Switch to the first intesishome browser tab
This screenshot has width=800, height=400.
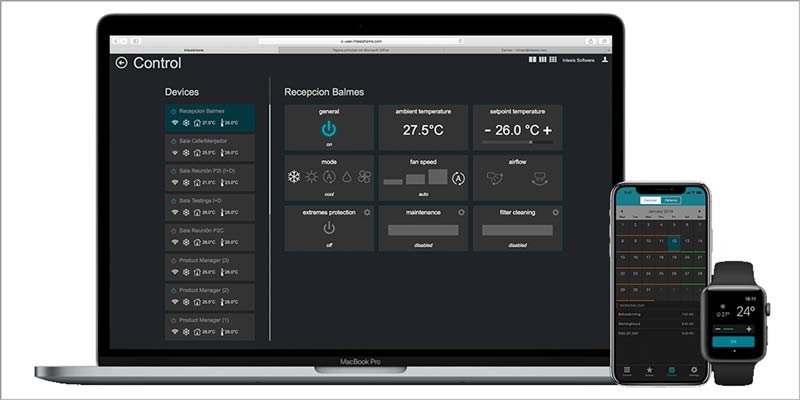pos(194,50)
